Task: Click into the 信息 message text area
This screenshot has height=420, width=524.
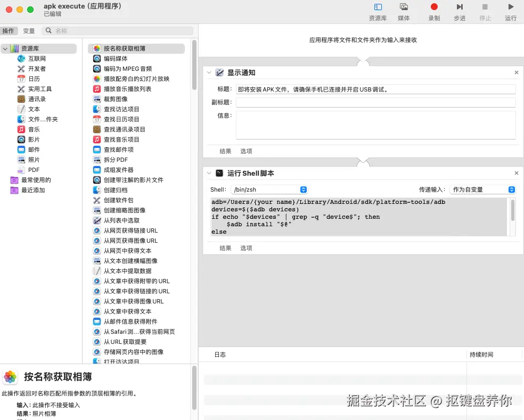Action: click(x=375, y=125)
